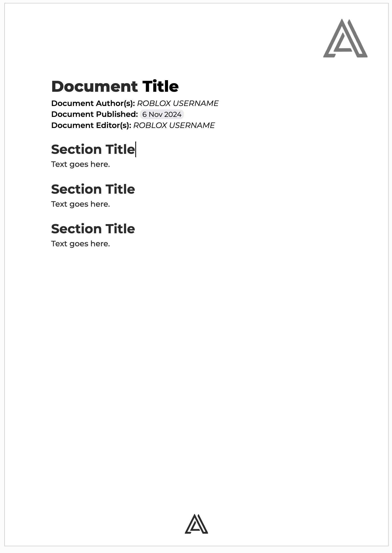Click the word "Document" in main title
Viewport: 392px width, 553px height.
[94, 86]
